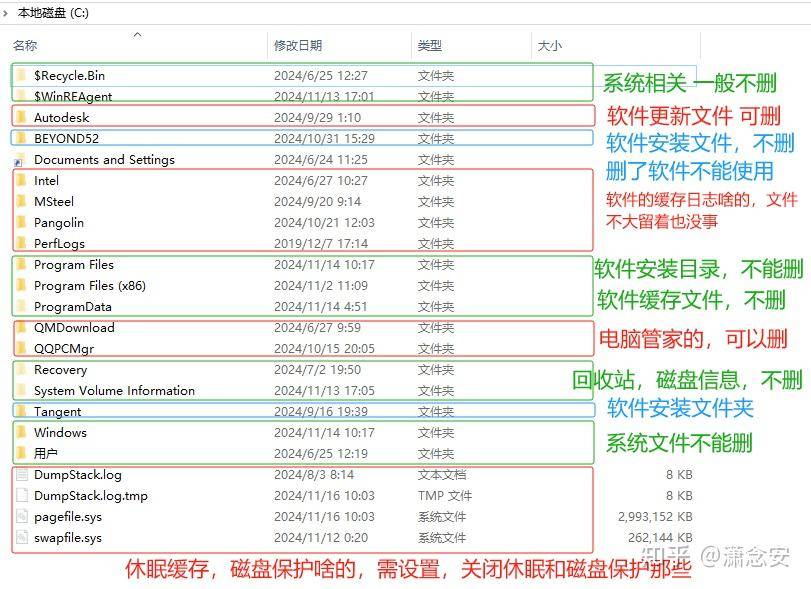Image resolution: width=811 pixels, height=589 pixels.
Task: Click the Recovery folder icon
Action: click(x=21, y=369)
